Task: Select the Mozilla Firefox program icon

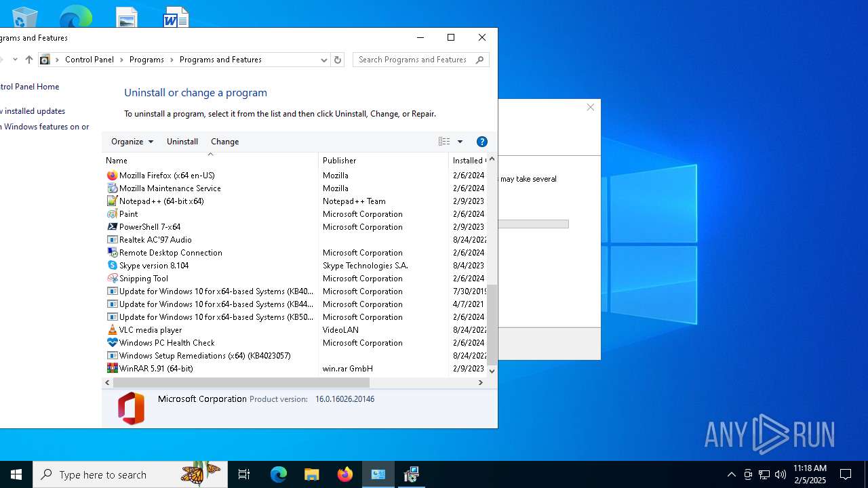Action: coord(113,175)
